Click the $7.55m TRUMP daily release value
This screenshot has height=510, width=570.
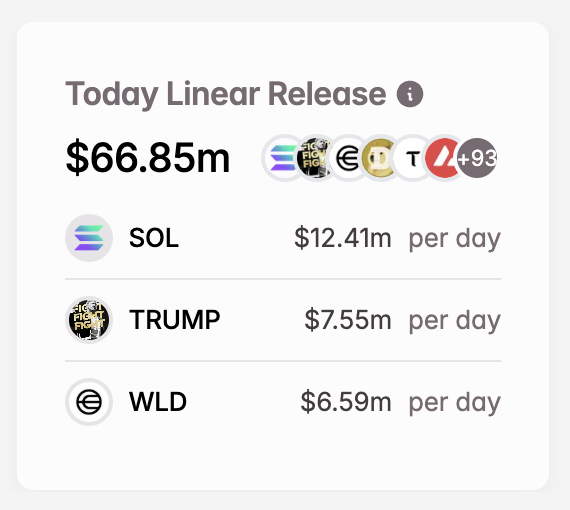click(x=348, y=320)
